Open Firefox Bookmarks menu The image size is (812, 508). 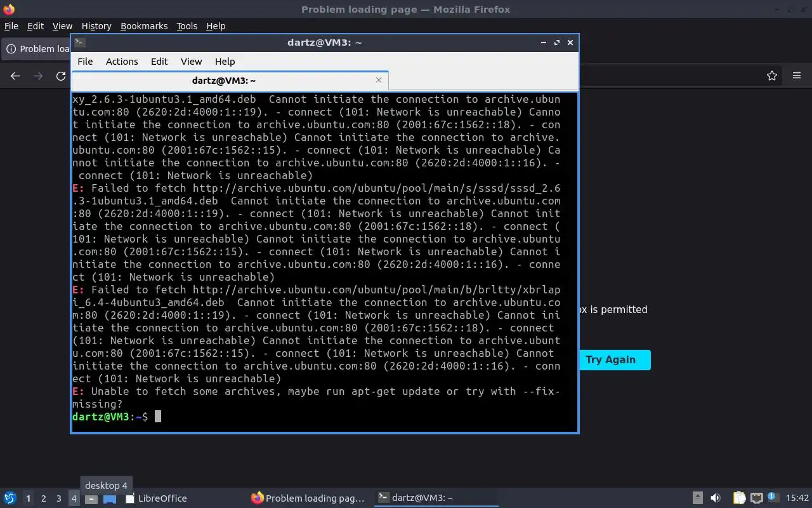coord(144,26)
